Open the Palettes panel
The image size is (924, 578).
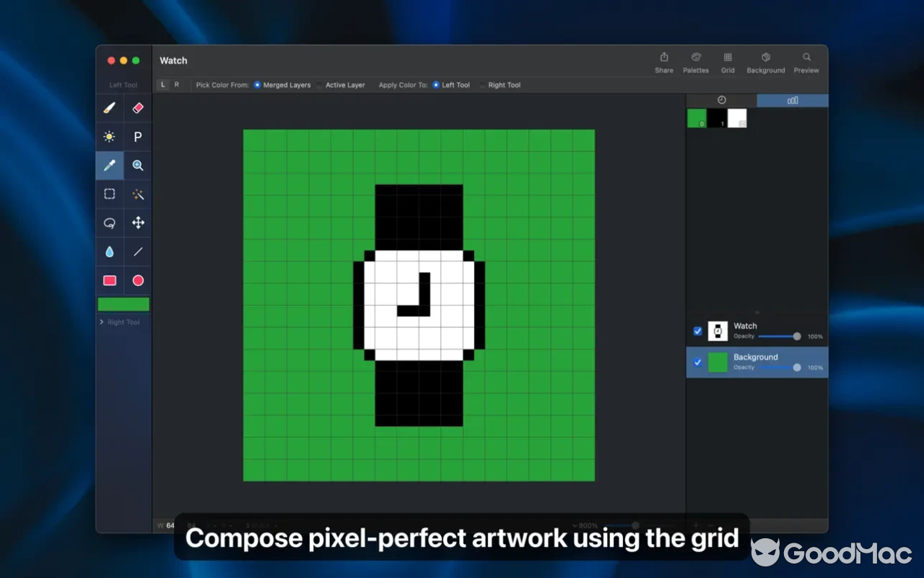695,62
